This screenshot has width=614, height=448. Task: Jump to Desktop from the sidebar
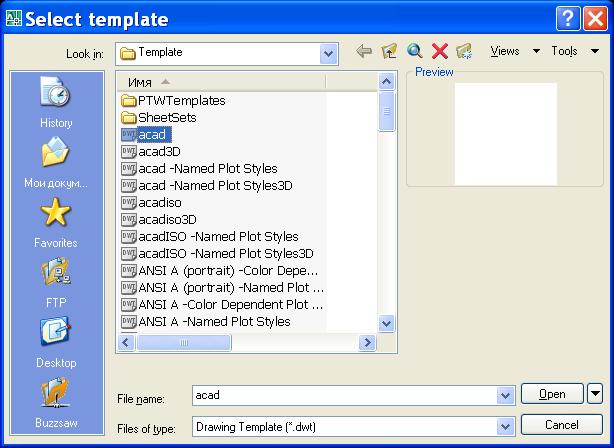point(56,343)
